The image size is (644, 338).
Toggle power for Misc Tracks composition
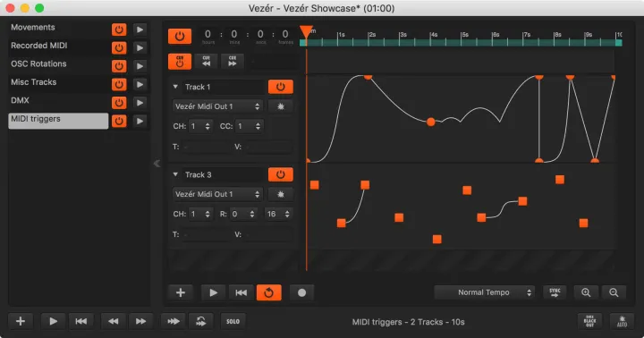[119, 85]
